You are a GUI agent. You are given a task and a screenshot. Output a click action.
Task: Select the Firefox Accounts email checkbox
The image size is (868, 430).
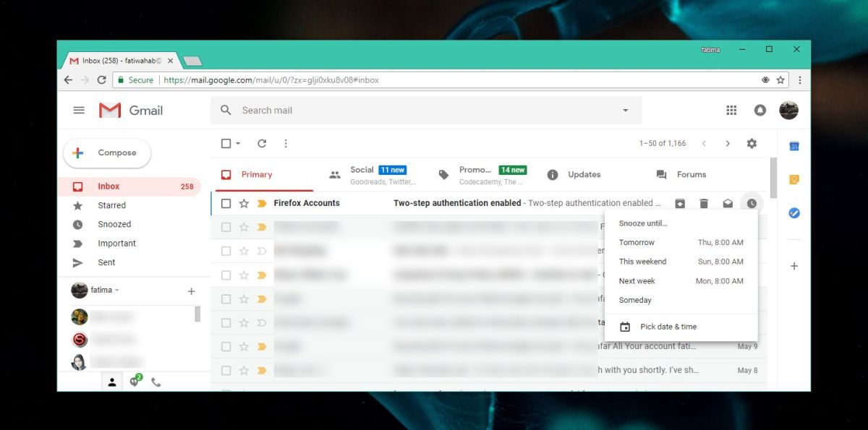(226, 204)
